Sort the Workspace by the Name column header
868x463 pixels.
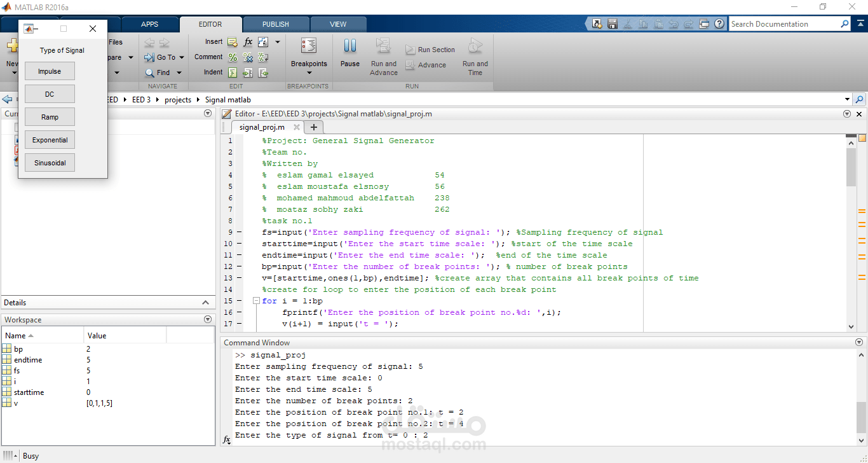coord(43,335)
